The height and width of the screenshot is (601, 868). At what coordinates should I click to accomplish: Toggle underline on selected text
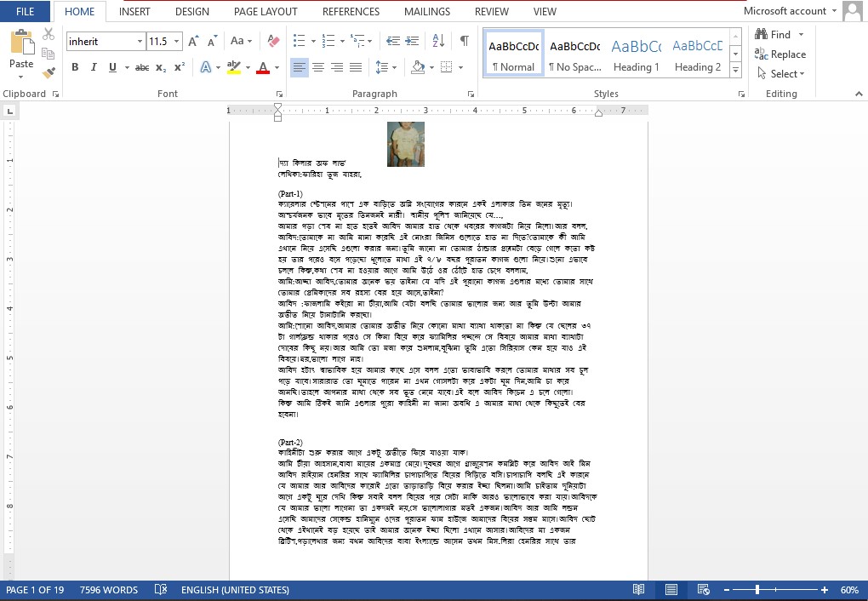[111, 66]
